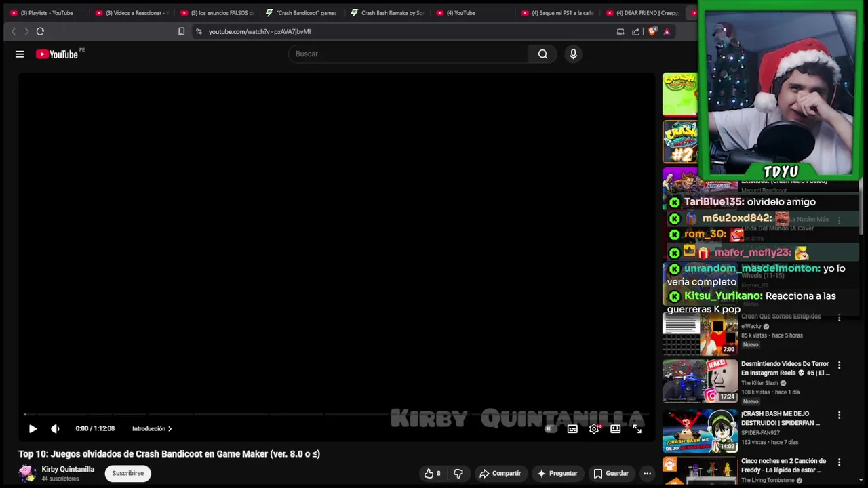
Task: Focus the Buscar search field
Action: pyautogui.click(x=408, y=54)
